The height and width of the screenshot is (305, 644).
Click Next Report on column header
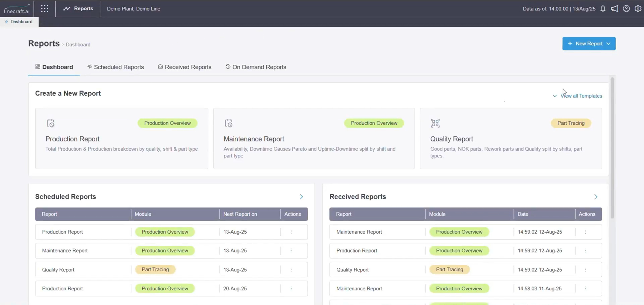pos(240,214)
